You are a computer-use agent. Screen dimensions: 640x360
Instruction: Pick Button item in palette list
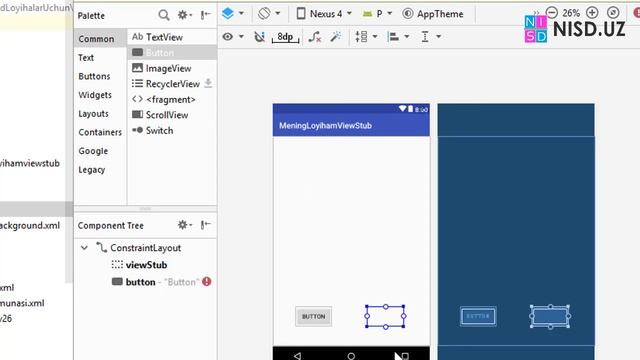[x=172, y=53]
